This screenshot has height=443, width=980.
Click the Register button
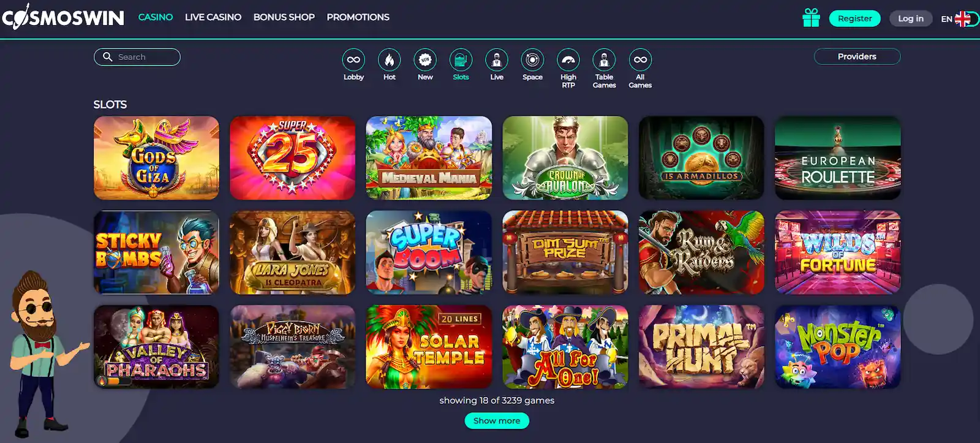tap(854, 18)
